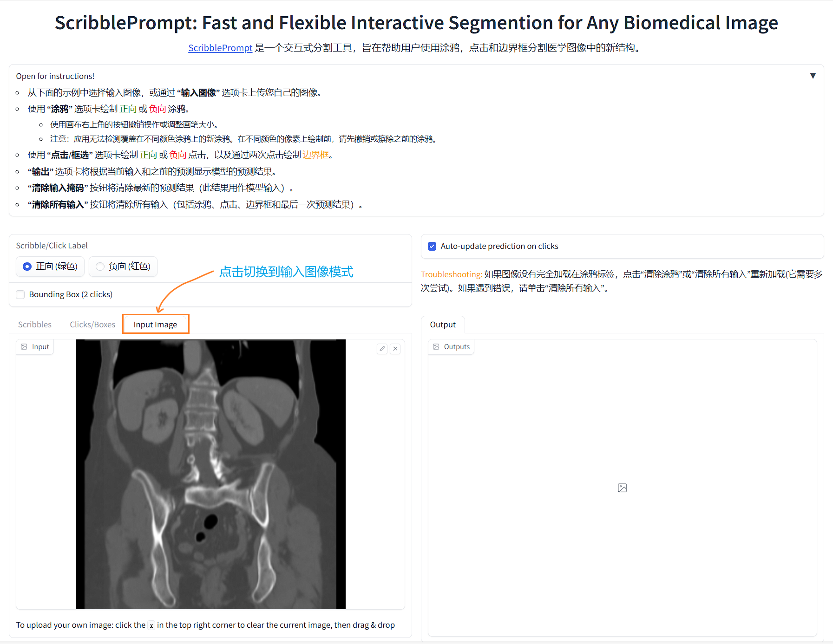Collapse the instructions using the triangle arrow
Viewport: 833px width, 644px height.
coord(813,76)
